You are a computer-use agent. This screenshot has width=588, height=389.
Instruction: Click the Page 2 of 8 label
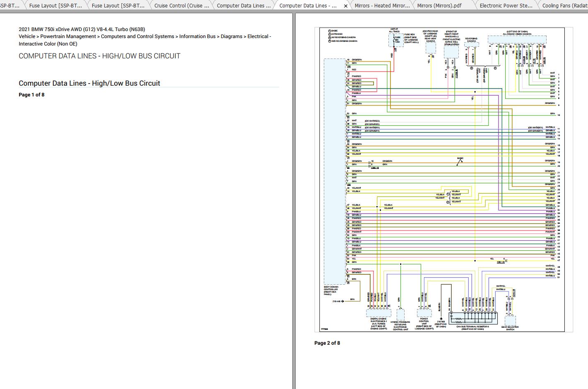327,343
